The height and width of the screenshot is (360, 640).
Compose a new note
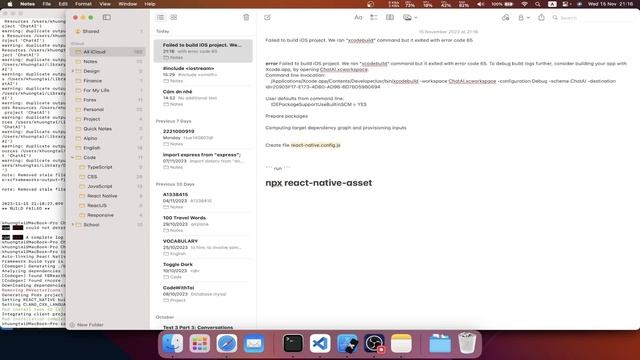coord(267,18)
